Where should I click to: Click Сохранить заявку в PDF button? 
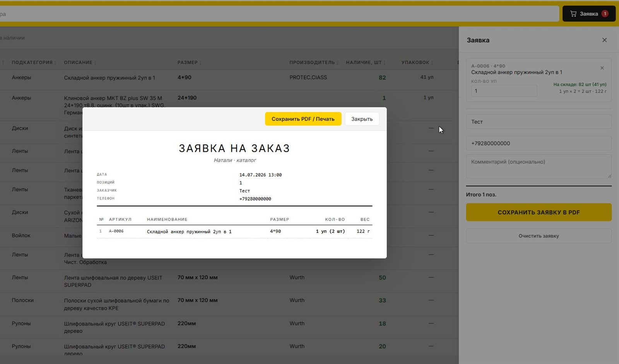click(539, 212)
